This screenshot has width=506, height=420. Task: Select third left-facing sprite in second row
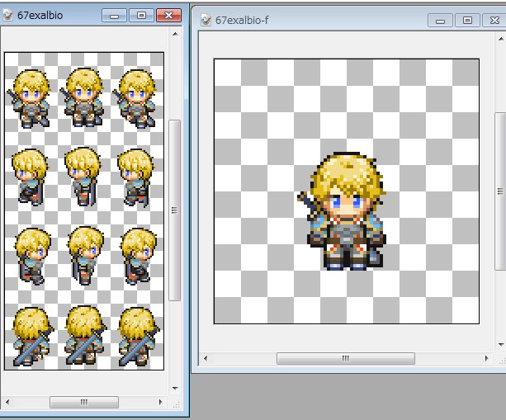point(135,177)
